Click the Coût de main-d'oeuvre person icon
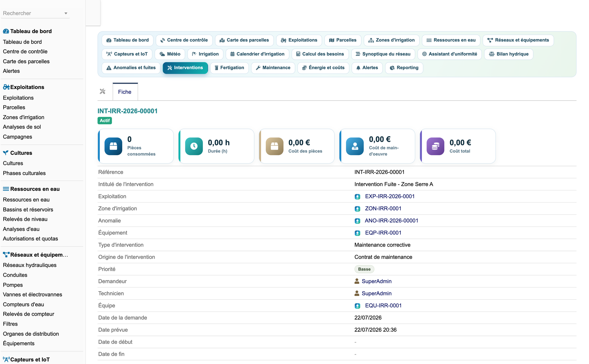The height and width of the screenshot is (364, 589). [x=355, y=146]
